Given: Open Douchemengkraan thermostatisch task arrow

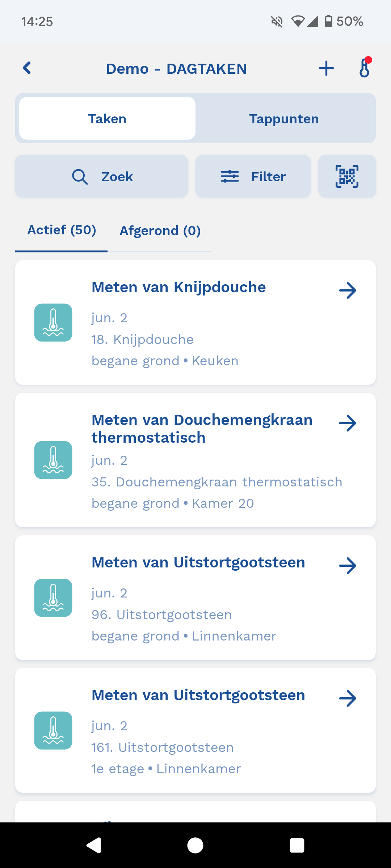Looking at the screenshot, I should pos(348,423).
